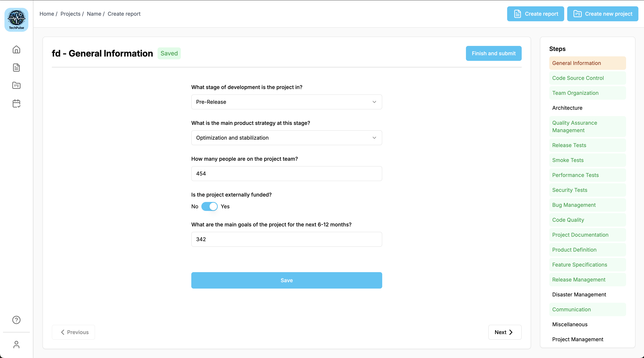Open the main product strategy dropdown
Image resolution: width=644 pixels, height=358 pixels.
287,138
